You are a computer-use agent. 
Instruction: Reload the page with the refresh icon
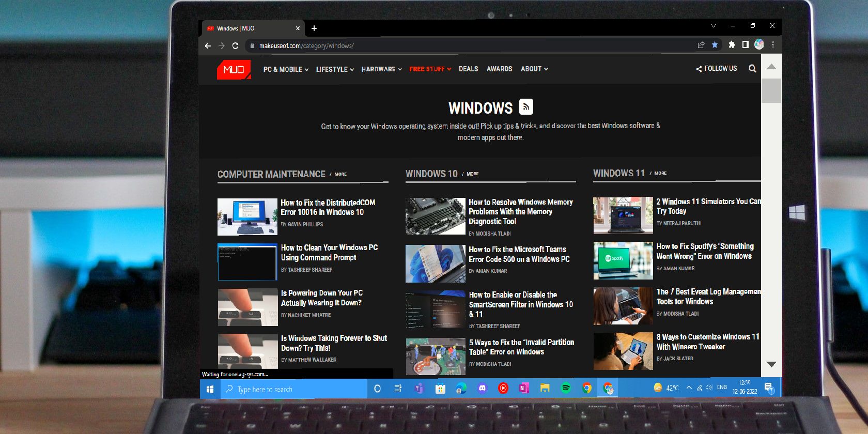coord(235,45)
